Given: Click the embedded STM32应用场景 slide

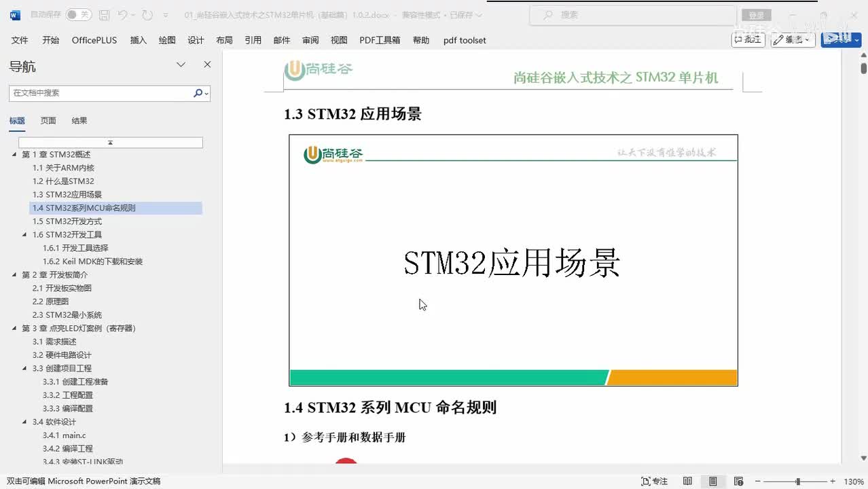Looking at the screenshot, I should [513, 260].
